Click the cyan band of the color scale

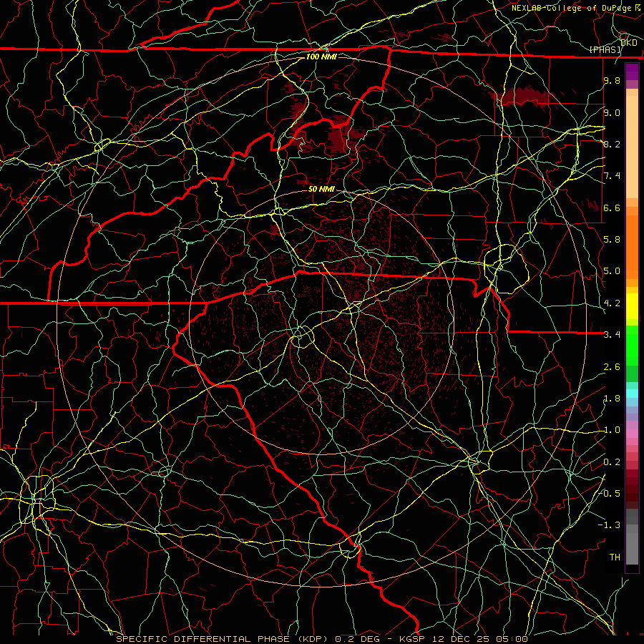632,394
